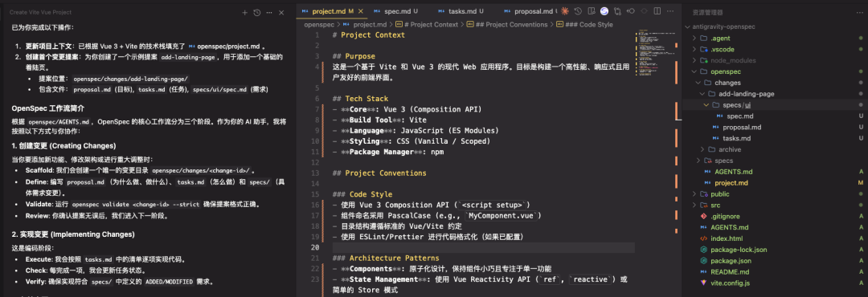Click '## Tech Stack' heading in editor
The height and width of the screenshot is (297, 868).
(360, 99)
